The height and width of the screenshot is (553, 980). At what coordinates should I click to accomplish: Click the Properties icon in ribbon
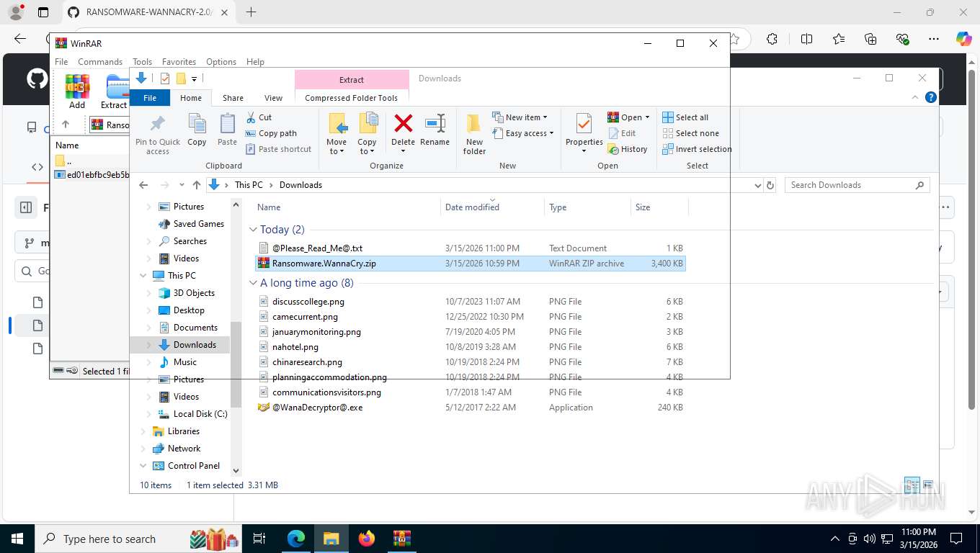pos(584,124)
